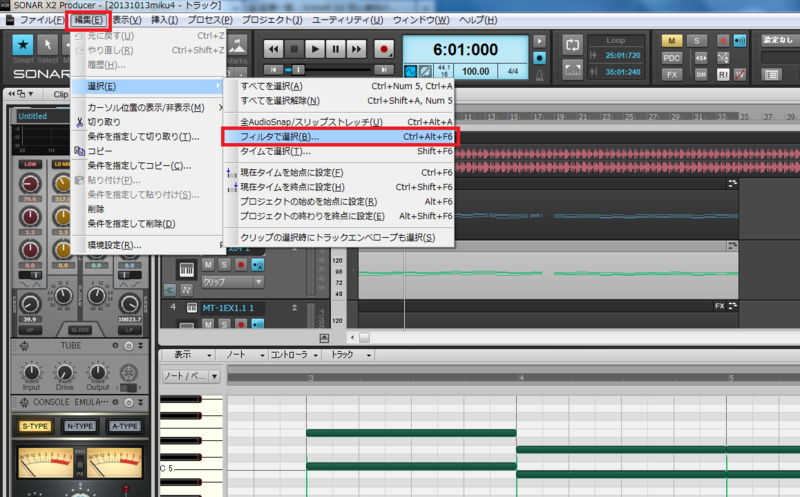The height and width of the screenshot is (497, 800).
Task: Set loop points to selection icon
Action: point(572,69)
